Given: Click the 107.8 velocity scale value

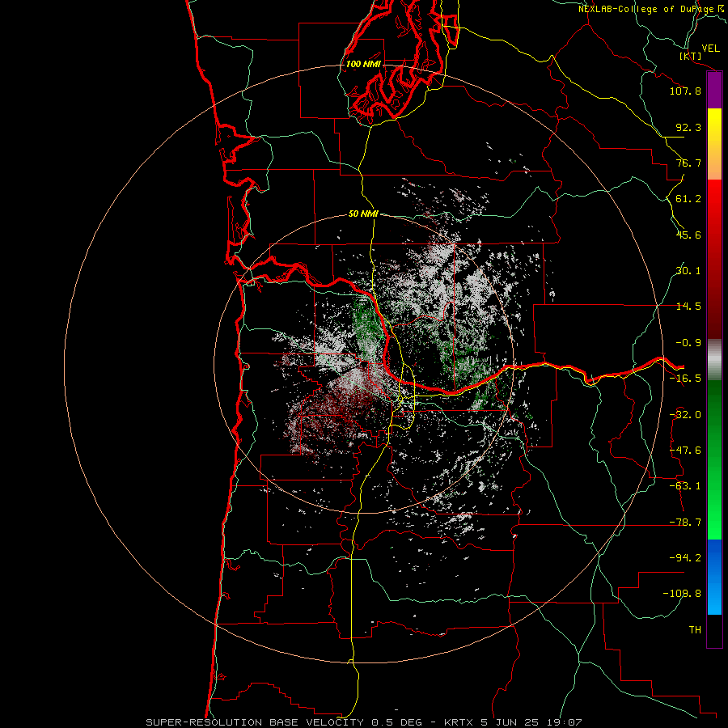Looking at the screenshot, I should [685, 91].
